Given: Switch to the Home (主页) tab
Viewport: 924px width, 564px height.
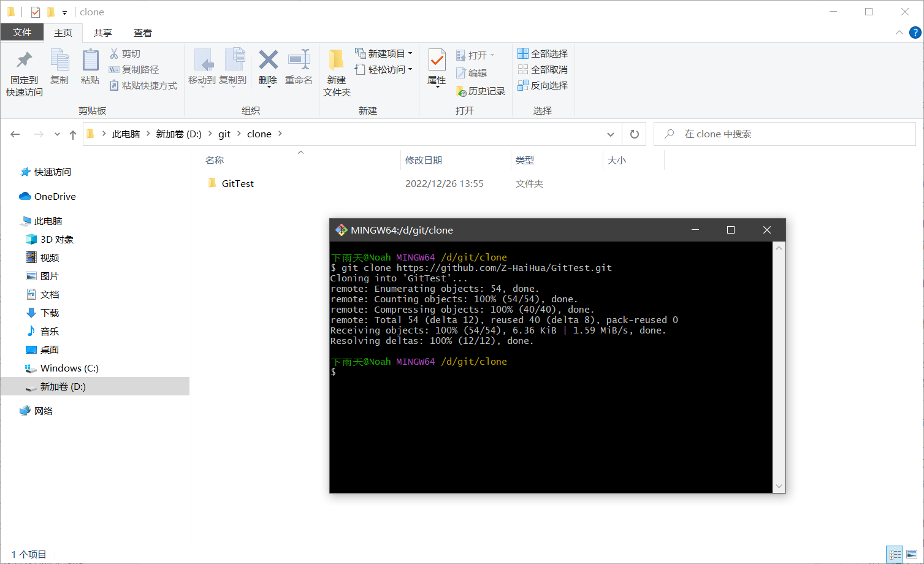Looking at the screenshot, I should pyautogui.click(x=63, y=33).
